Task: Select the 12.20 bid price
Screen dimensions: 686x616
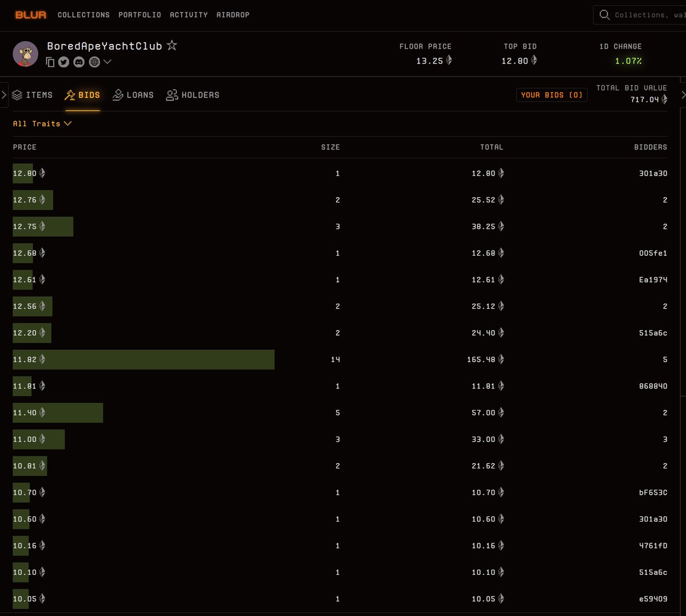Action: 25,333
